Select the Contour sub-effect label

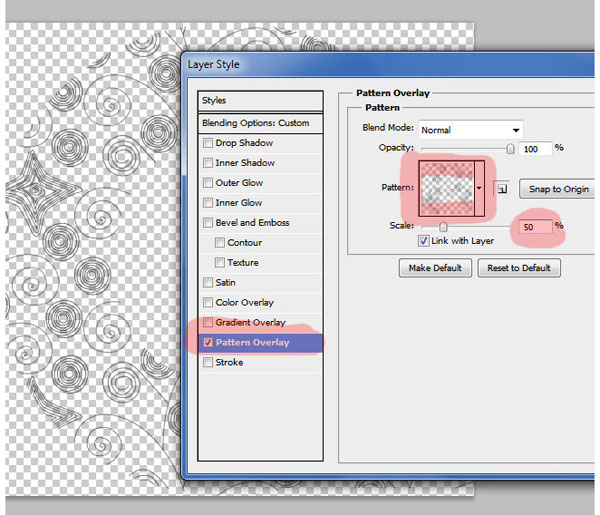click(x=245, y=243)
